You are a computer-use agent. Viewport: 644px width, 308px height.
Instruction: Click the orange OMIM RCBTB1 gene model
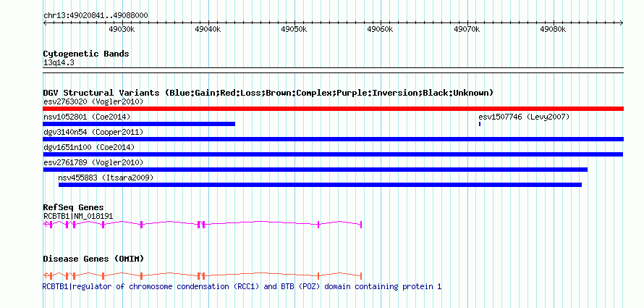tap(203, 275)
